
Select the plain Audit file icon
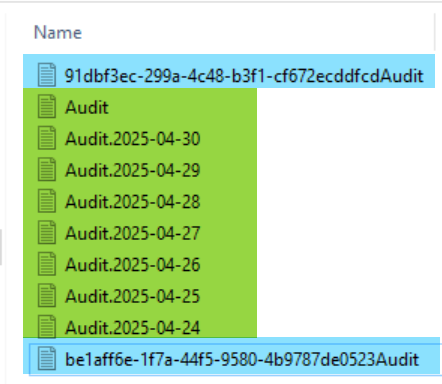[46, 106]
